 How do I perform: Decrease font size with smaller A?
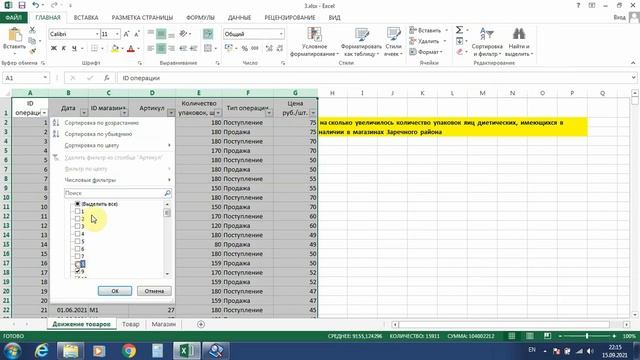coord(137,34)
